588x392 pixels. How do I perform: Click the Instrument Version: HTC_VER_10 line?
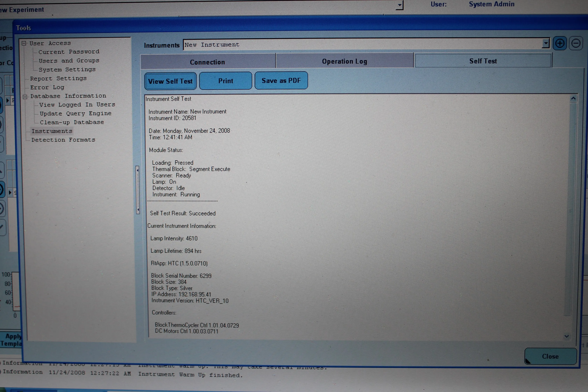pos(190,300)
